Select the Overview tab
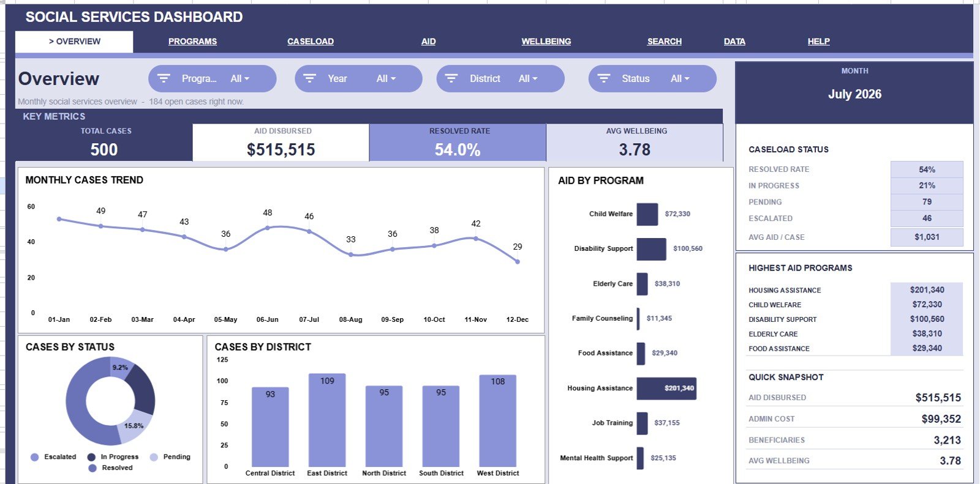 point(74,42)
